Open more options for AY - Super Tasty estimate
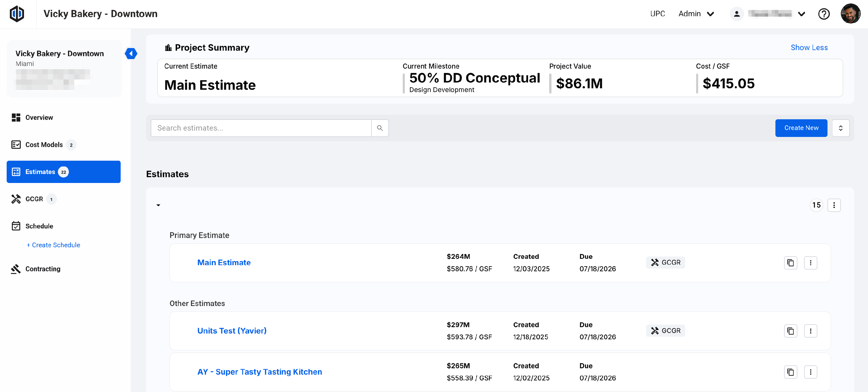 [x=810, y=372]
